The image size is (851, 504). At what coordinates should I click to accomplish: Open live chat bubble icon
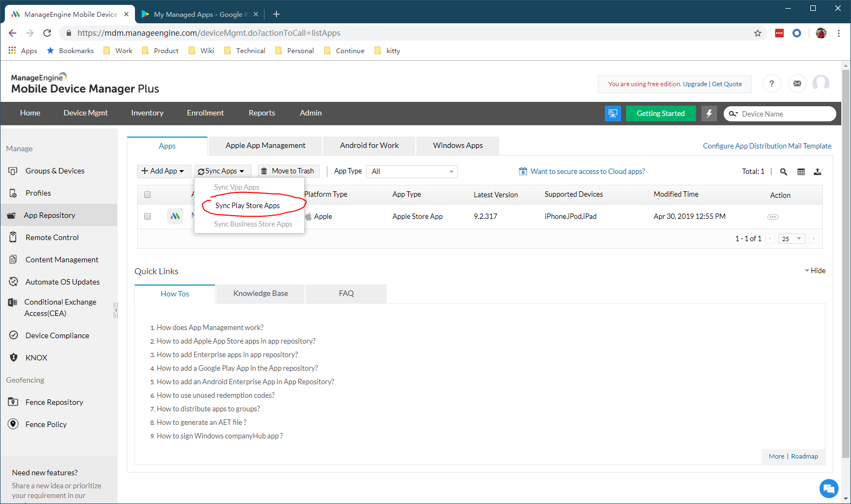pos(829,489)
